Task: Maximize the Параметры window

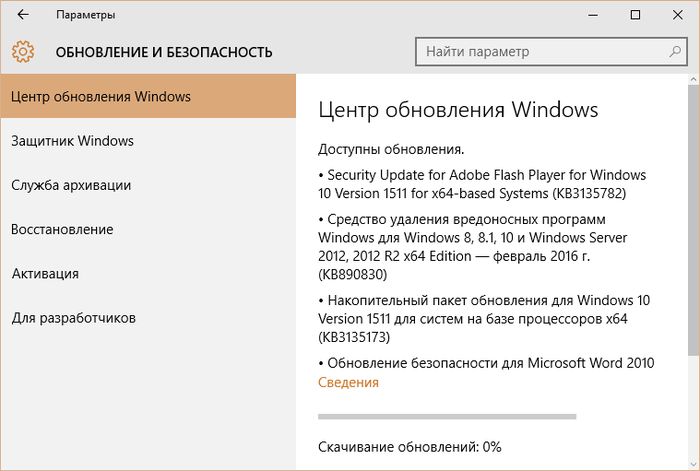Action: [635, 15]
